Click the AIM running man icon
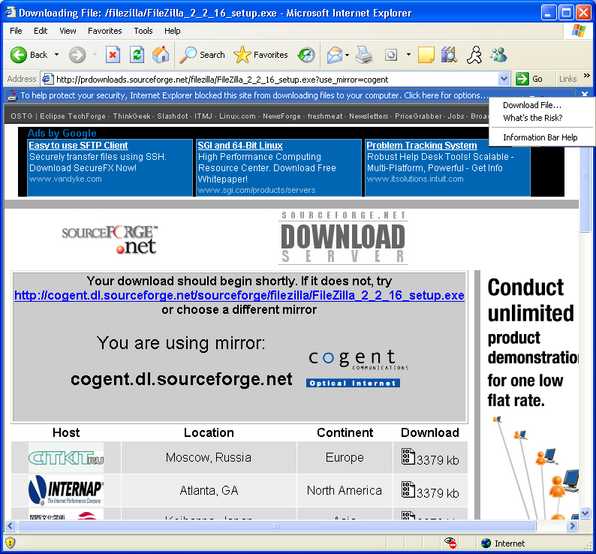 coord(474,55)
